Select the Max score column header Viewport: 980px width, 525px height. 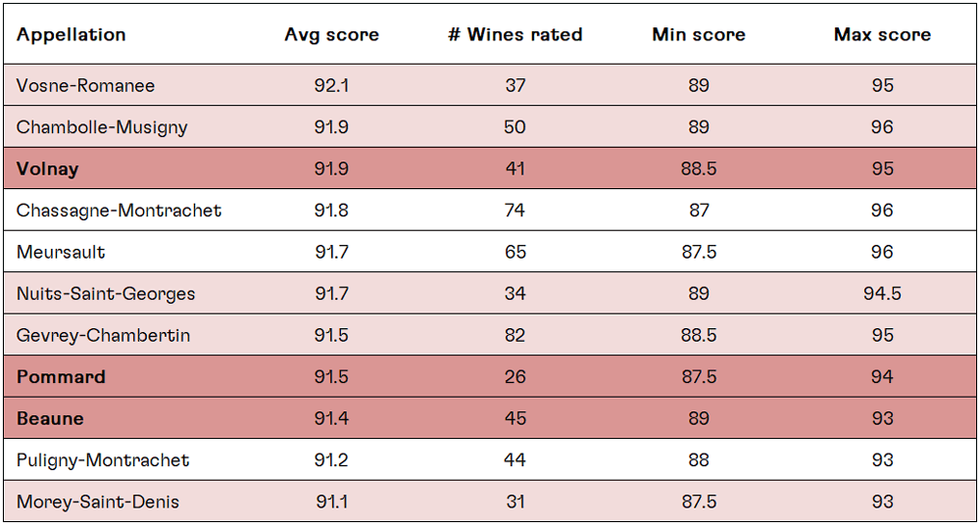pos(882,35)
